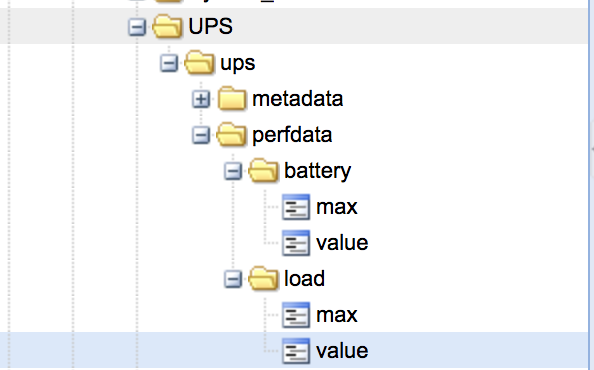The width and height of the screenshot is (594, 370).
Task: Select the value item under battery
Action: [x=342, y=243]
